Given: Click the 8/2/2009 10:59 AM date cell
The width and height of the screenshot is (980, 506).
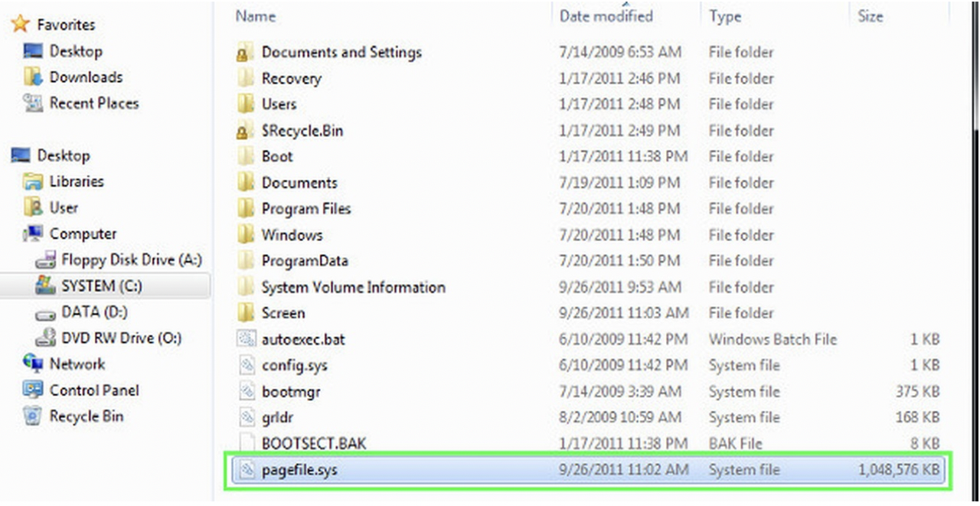Looking at the screenshot, I should coord(619,417).
